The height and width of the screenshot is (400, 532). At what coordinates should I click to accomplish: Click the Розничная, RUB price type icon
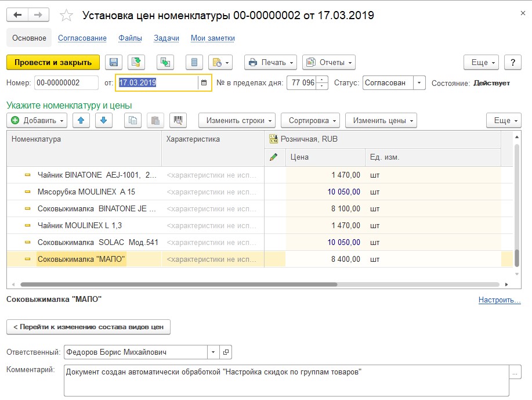click(273, 139)
